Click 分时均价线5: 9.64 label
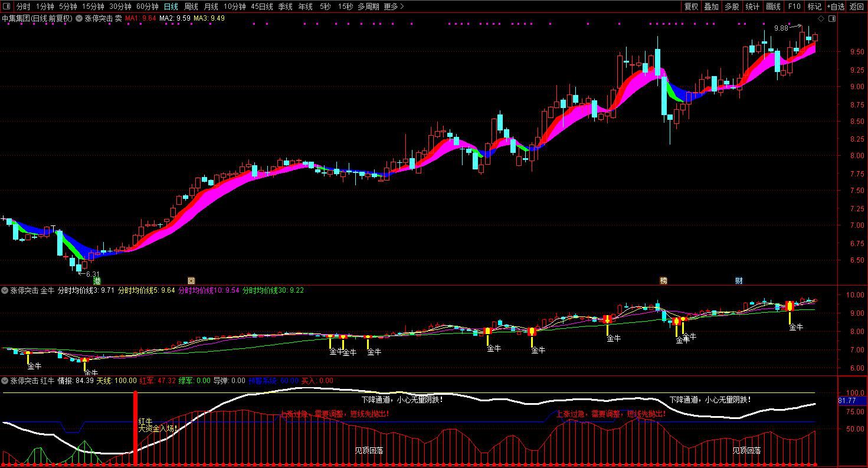This screenshot has height=468, width=868. click(x=146, y=290)
